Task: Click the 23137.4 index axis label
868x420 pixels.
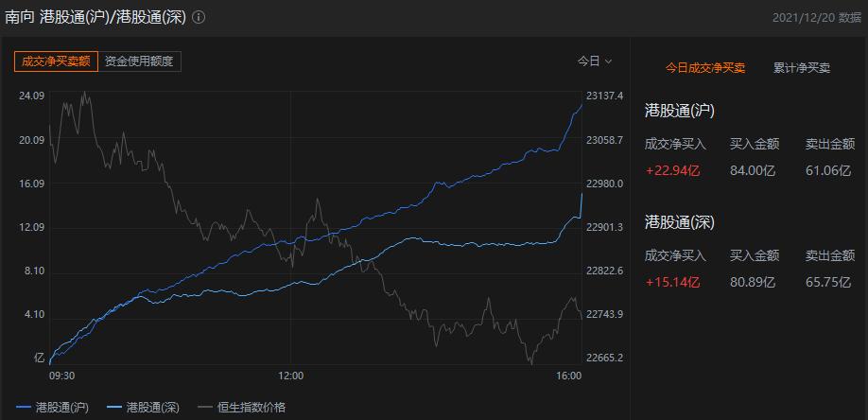Action: click(605, 96)
